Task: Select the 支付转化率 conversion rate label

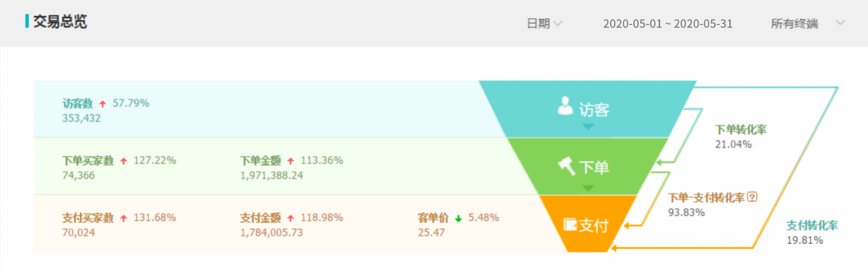Action: click(x=812, y=225)
